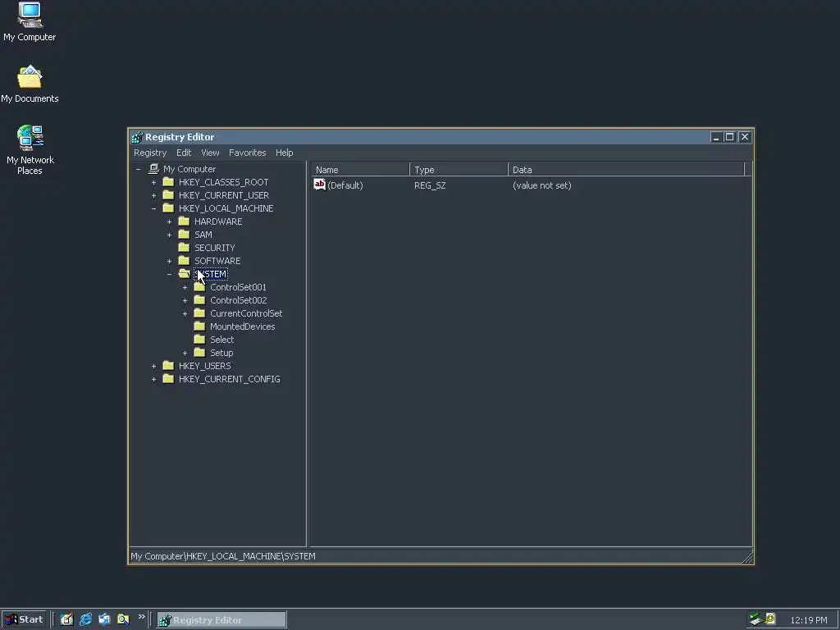This screenshot has width=840, height=630.
Task: Expand the SAM key
Action: (x=169, y=235)
